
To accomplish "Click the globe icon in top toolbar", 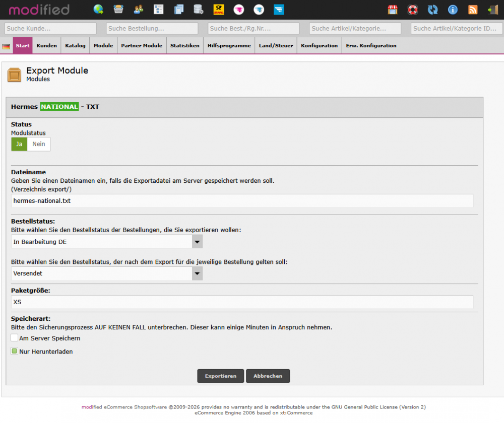I will [99, 9].
